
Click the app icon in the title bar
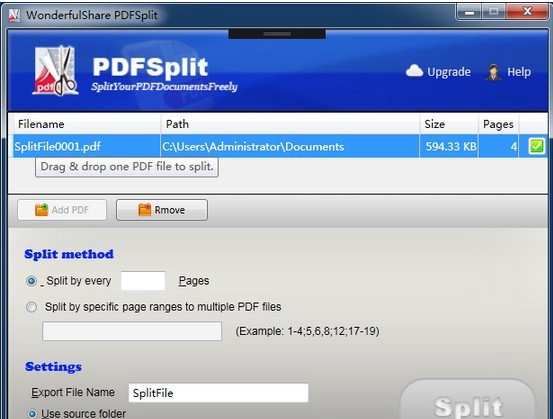(14, 15)
